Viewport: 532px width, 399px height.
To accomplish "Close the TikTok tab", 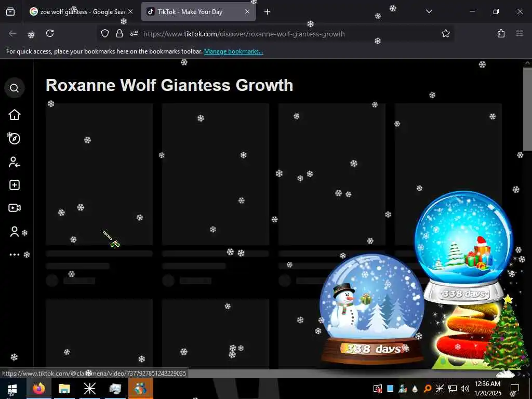I will point(247,11).
